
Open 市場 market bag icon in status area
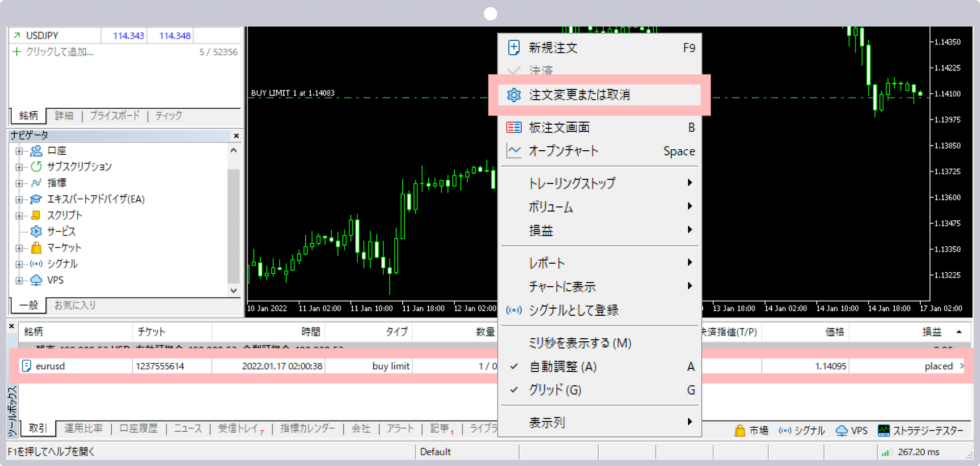coord(740,431)
